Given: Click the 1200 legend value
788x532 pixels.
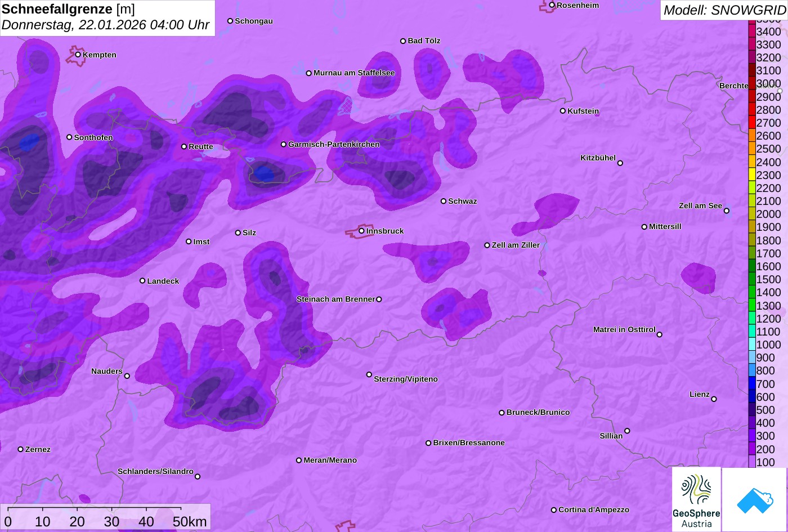Looking at the screenshot, I should pos(769,319).
